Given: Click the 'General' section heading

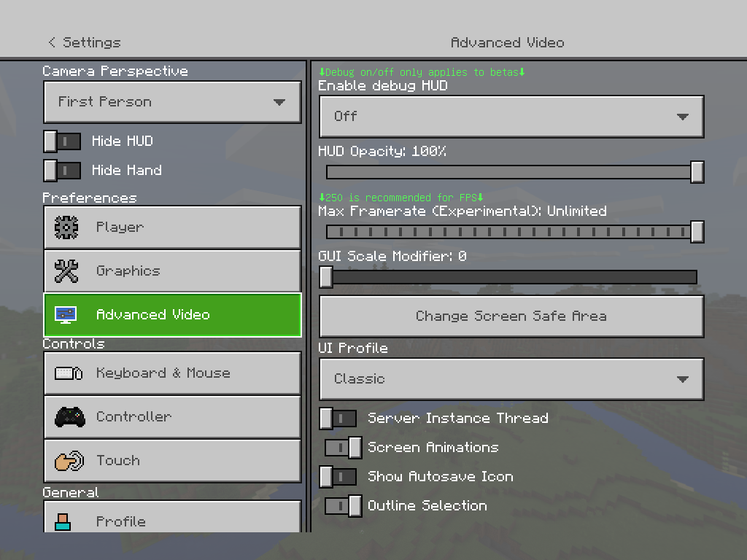Looking at the screenshot, I should click(x=71, y=492).
